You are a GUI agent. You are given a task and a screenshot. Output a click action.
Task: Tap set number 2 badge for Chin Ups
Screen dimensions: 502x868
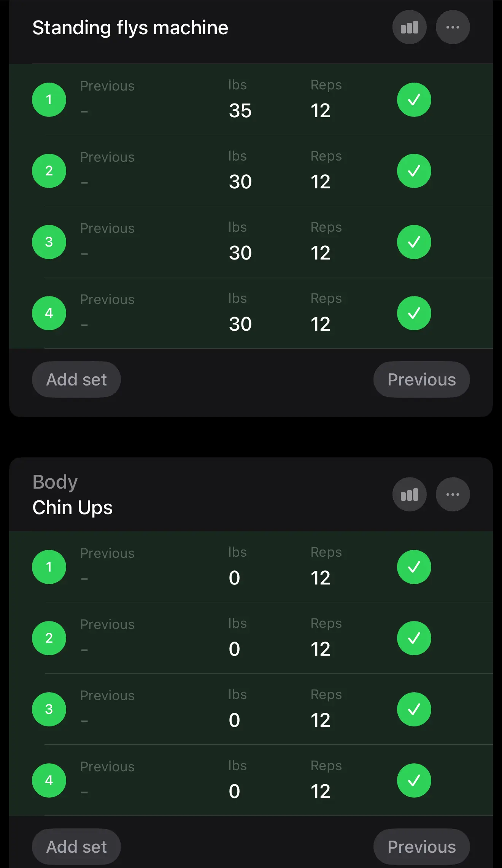tap(49, 638)
